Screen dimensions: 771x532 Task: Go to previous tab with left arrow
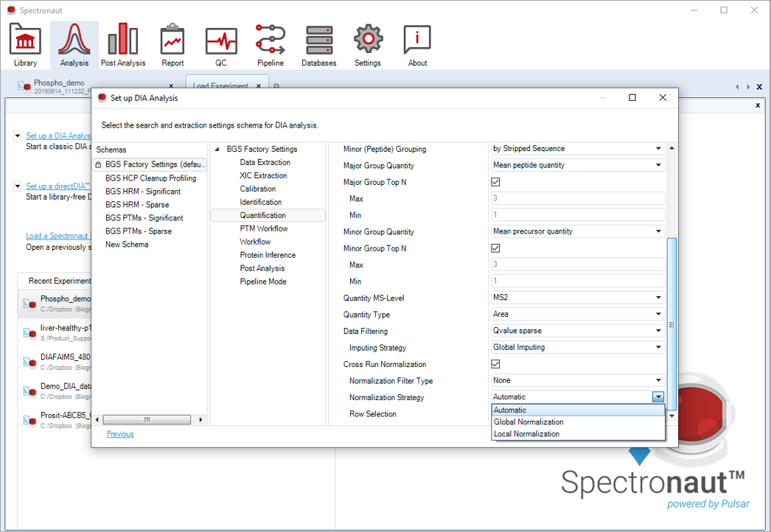click(736, 87)
